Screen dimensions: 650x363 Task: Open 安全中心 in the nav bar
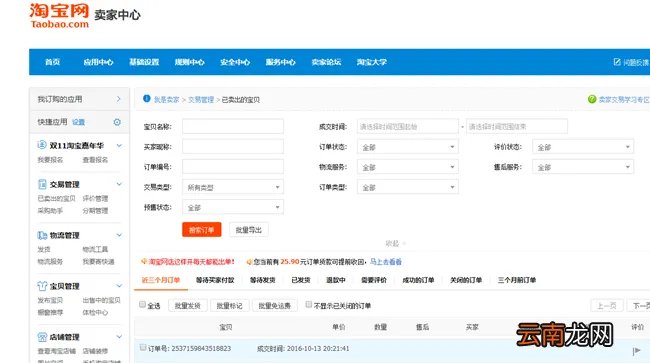coord(235,62)
